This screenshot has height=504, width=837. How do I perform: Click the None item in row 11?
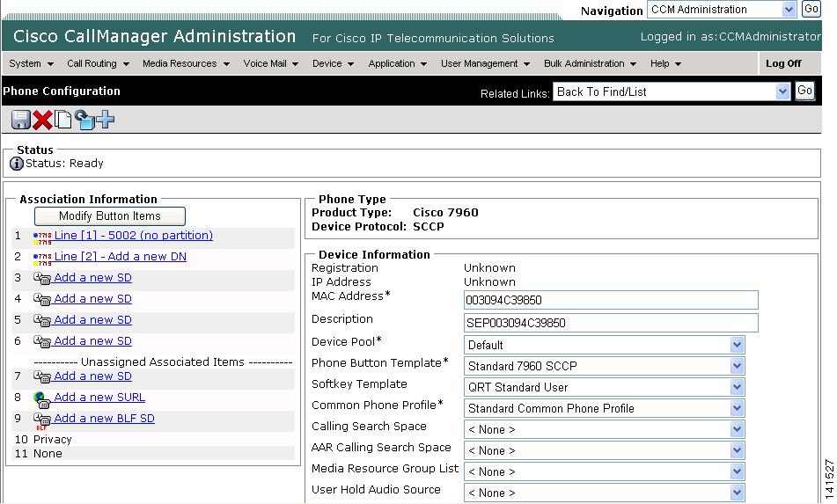(48, 453)
